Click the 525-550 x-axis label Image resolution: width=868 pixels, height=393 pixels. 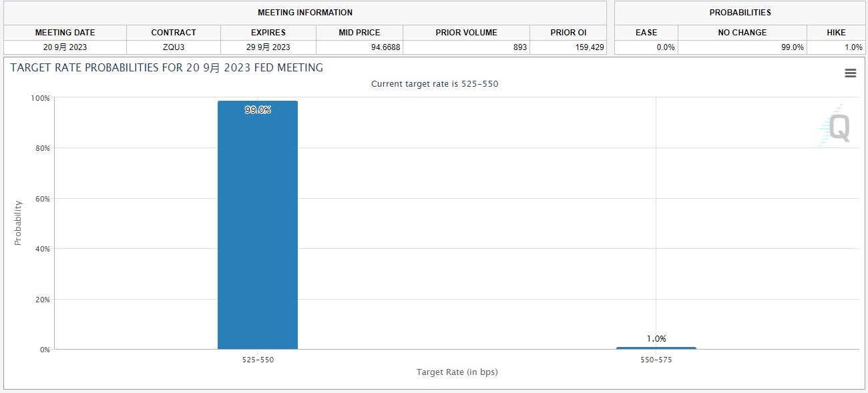(x=258, y=360)
